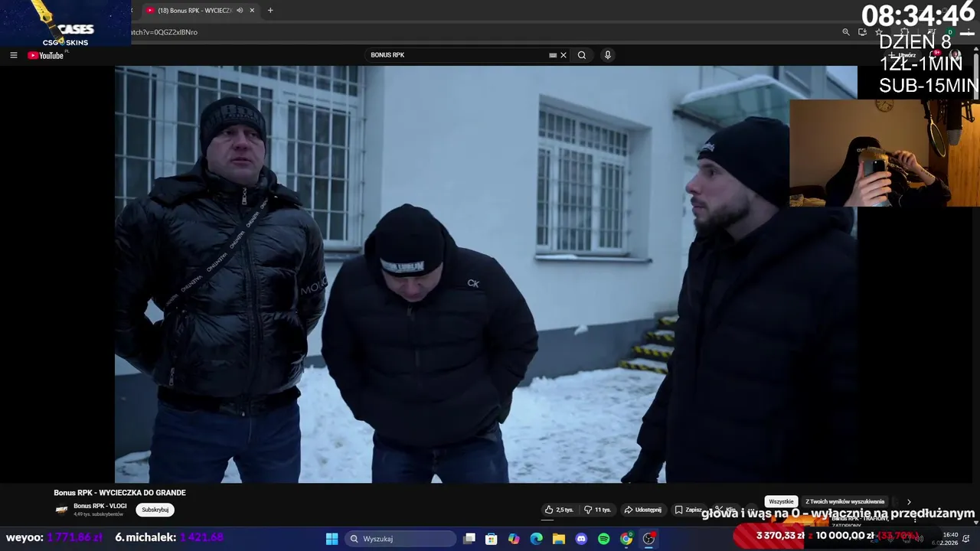
Task: Open the Copilot taskbar icon
Action: click(x=514, y=539)
